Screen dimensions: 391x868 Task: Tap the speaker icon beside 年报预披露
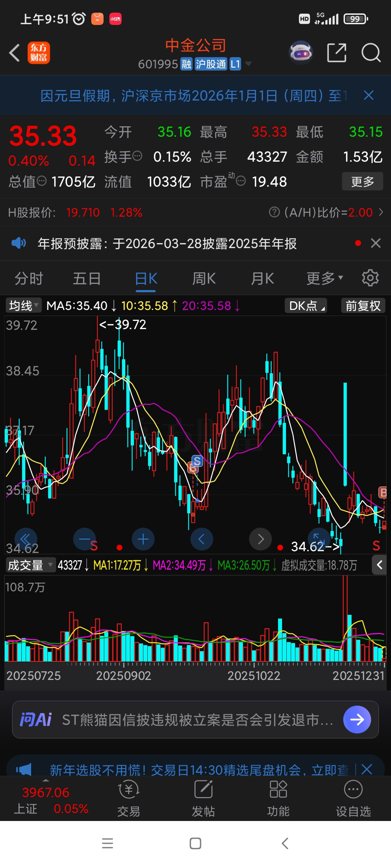pos(18,243)
